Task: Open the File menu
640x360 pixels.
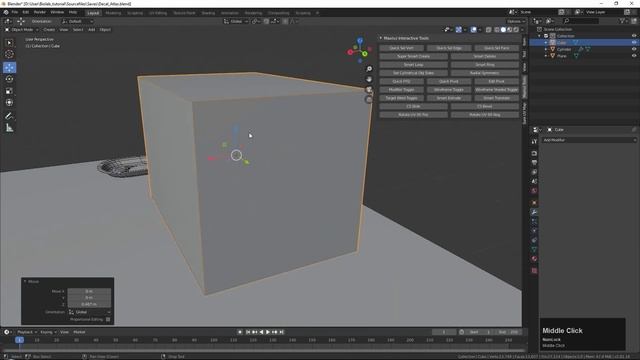Action: [x=15, y=13]
